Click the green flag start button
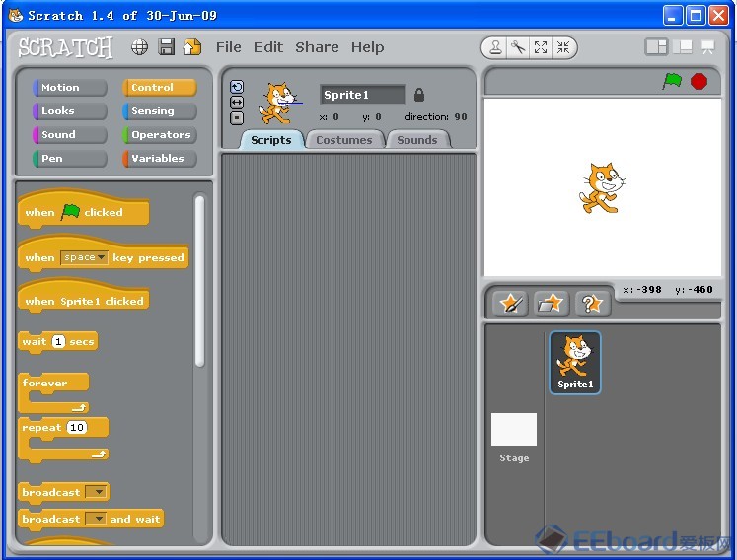The height and width of the screenshot is (560, 737). click(x=672, y=81)
